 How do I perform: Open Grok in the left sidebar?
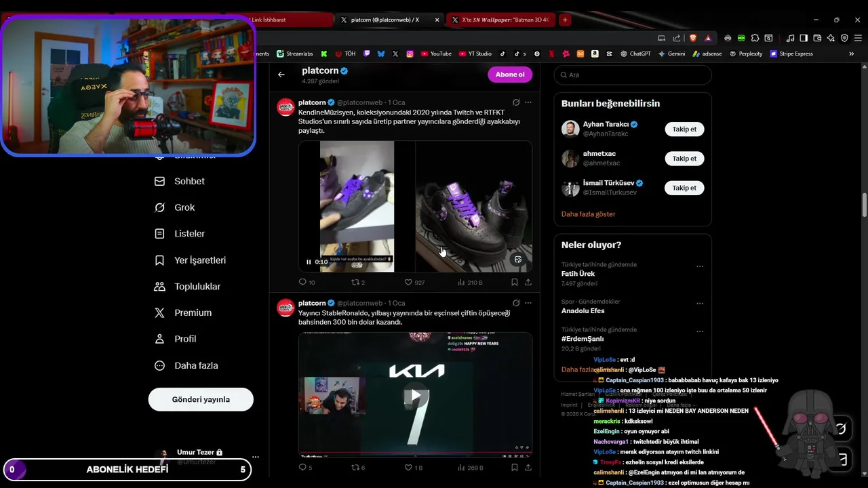click(x=175, y=207)
